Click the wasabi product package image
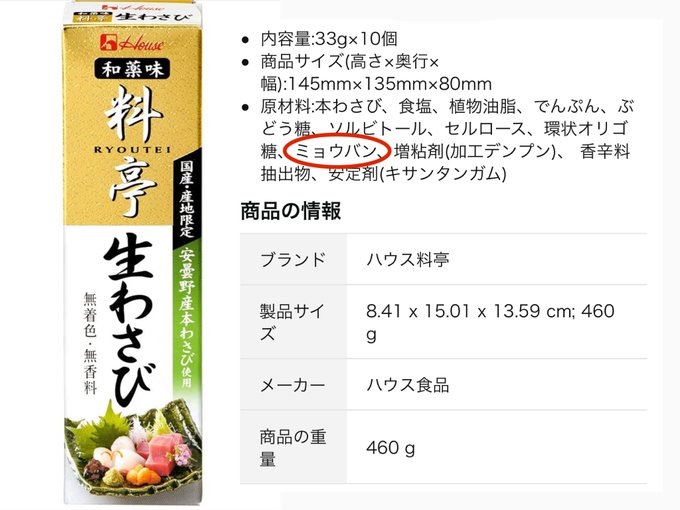Viewport: 680px width, 510px height. (133, 254)
